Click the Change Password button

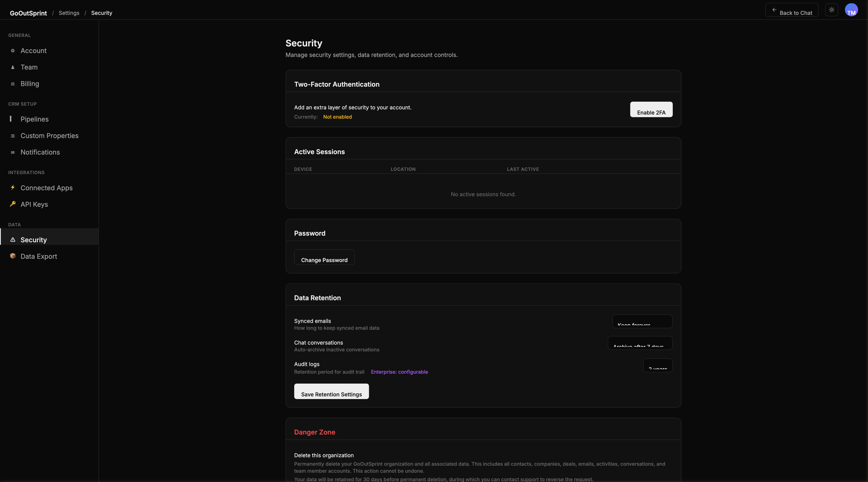(324, 257)
